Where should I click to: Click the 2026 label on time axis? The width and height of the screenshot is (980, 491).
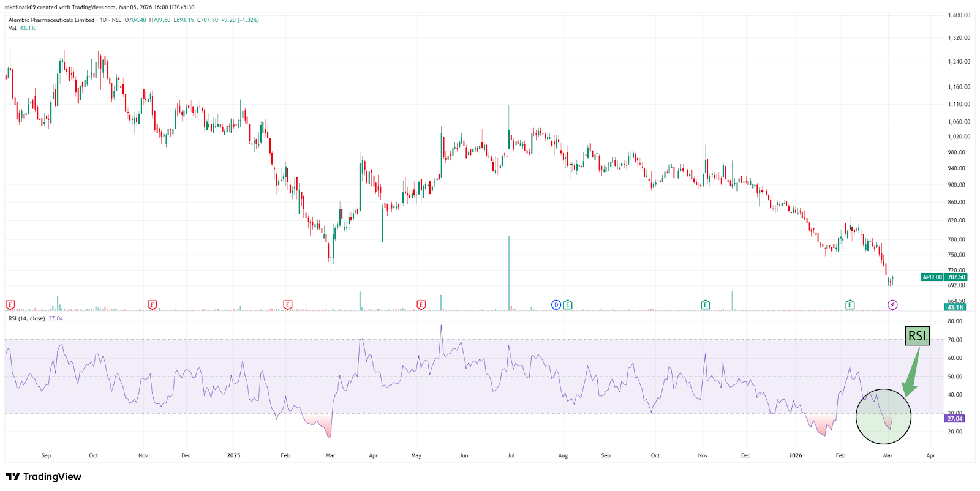tap(795, 455)
